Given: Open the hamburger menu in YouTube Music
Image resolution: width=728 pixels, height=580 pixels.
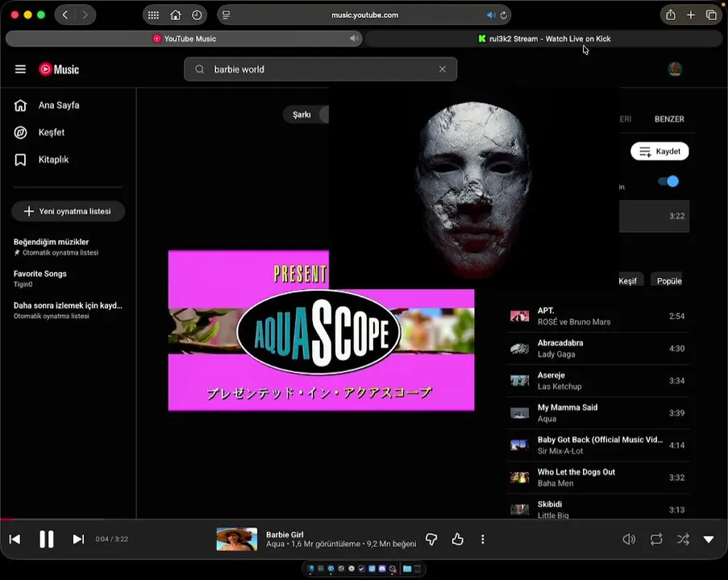Looking at the screenshot, I should click(20, 69).
